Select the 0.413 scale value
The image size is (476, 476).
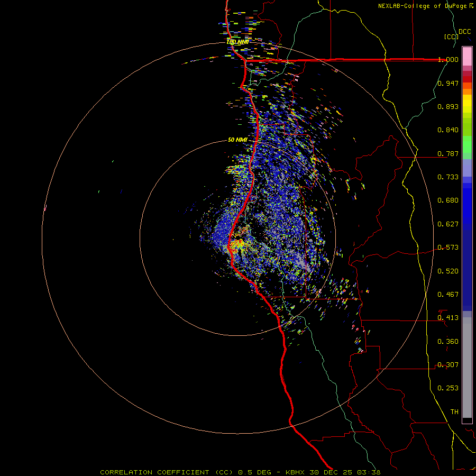(448, 318)
